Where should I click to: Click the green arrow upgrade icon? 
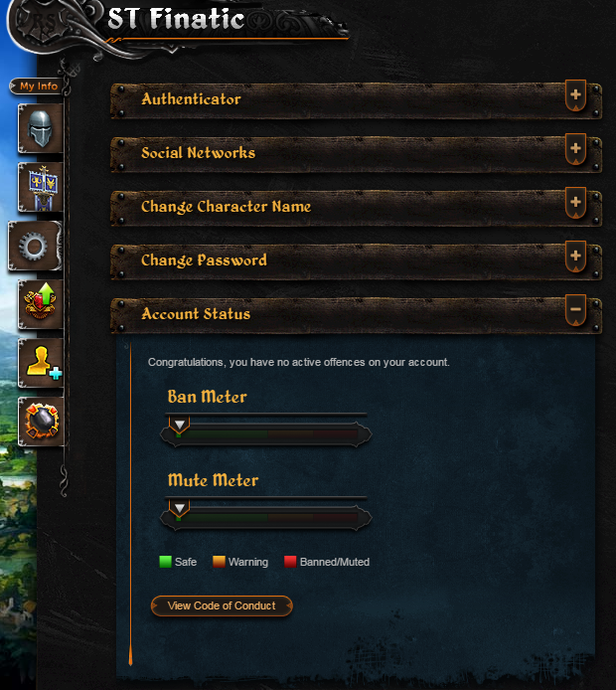pos(41,304)
